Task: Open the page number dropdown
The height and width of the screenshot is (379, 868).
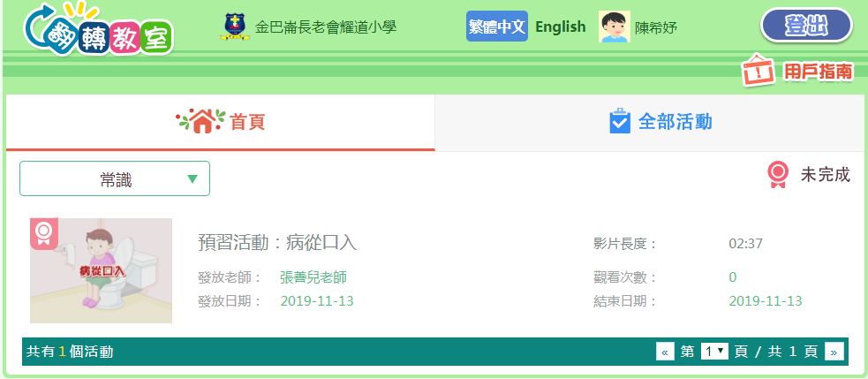Action: click(714, 352)
